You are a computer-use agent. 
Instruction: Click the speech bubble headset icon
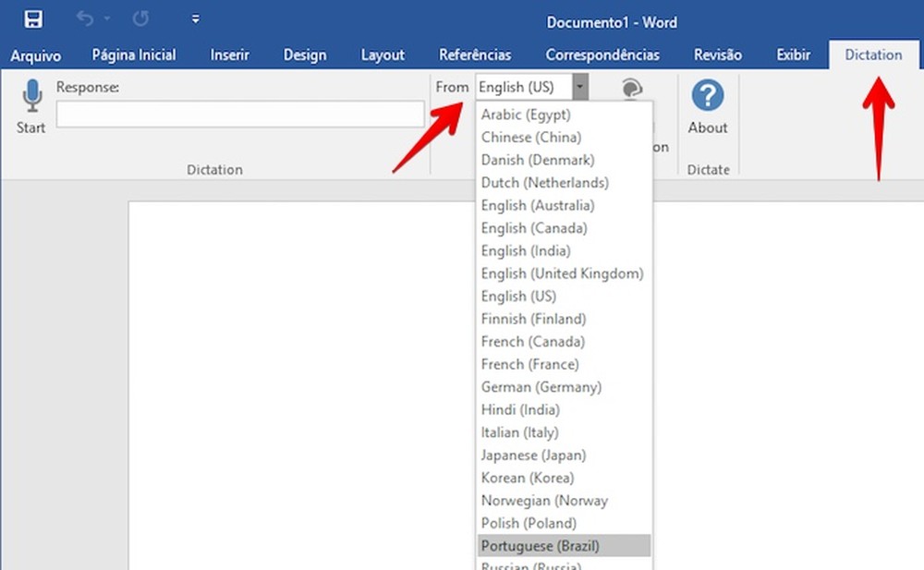[x=631, y=88]
